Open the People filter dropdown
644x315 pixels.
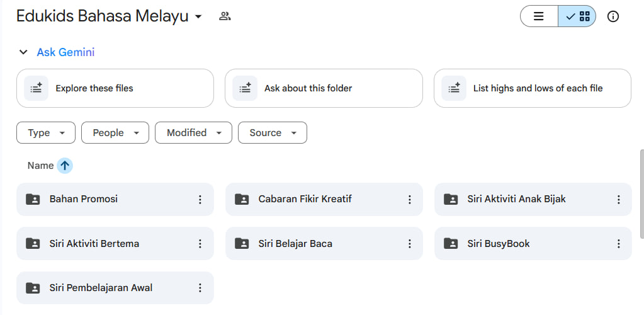[x=115, y=133]
